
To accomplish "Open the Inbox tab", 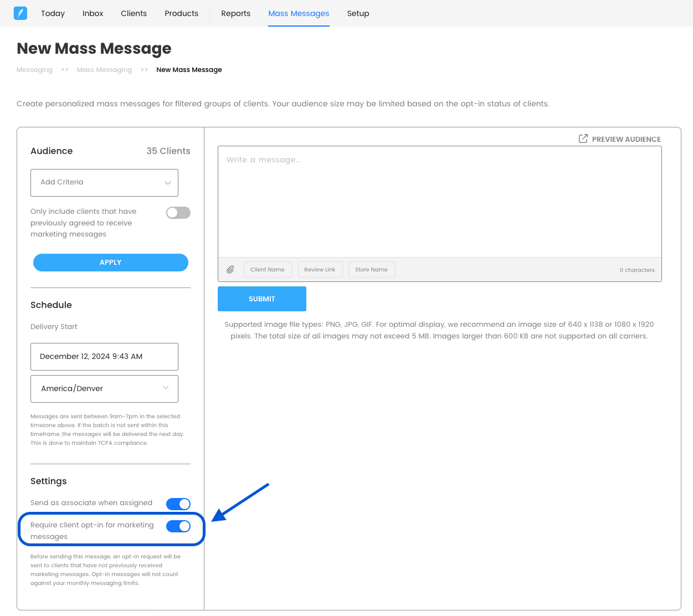I will coord(93,13).
